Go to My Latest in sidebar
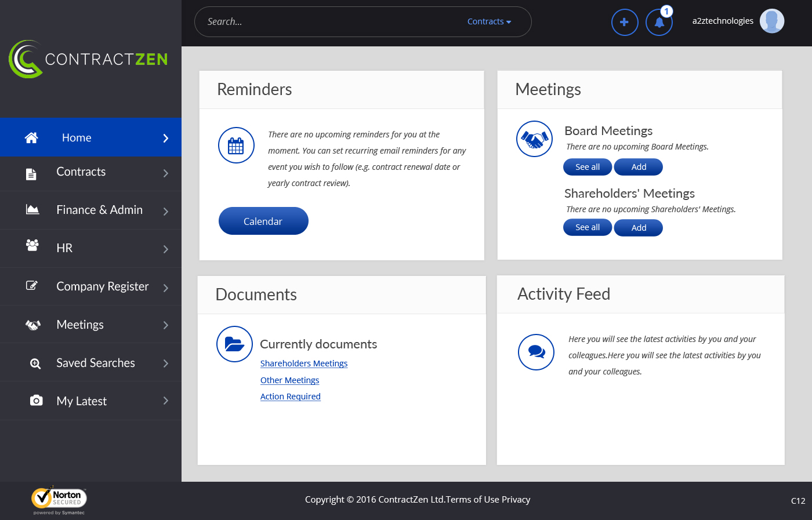Image resolution: width=812 pixels, height=520 pixels. pos(82,401)
